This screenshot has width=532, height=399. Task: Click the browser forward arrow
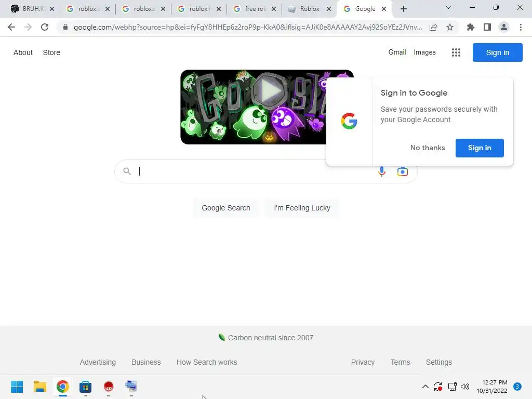28,27
